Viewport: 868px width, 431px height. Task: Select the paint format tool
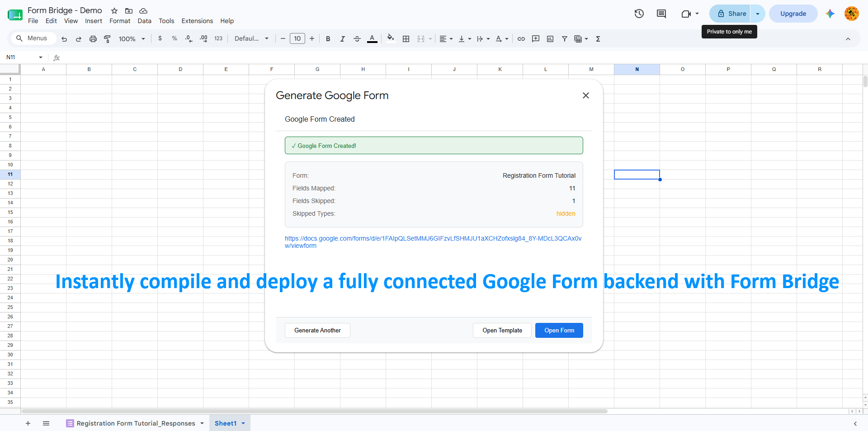(x=107, y=39)
